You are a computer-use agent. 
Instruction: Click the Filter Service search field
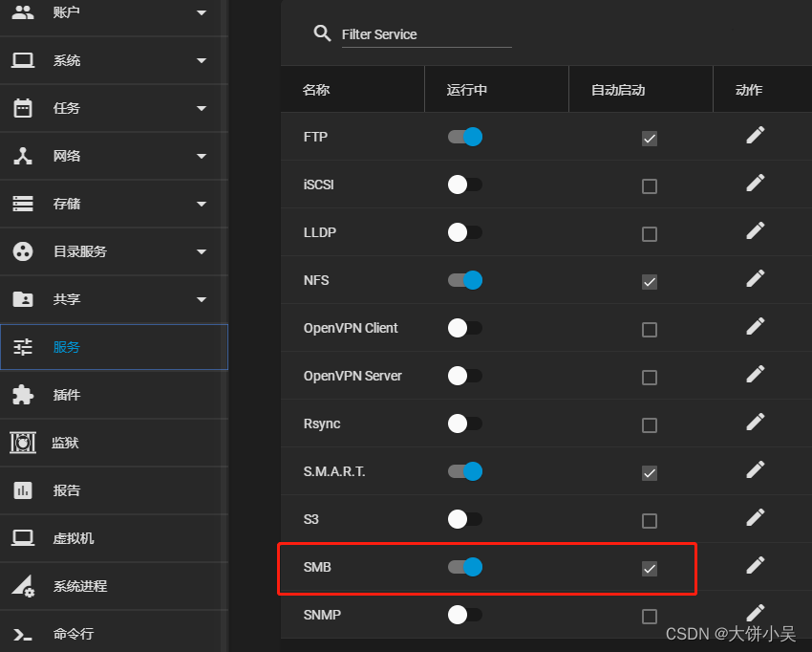point(427,34)
